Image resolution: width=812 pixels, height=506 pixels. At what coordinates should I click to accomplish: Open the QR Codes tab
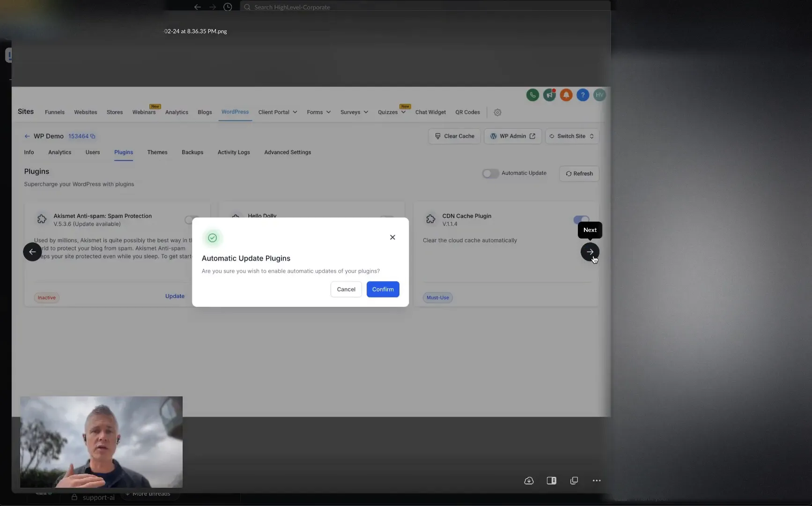[x=467, y=112]
